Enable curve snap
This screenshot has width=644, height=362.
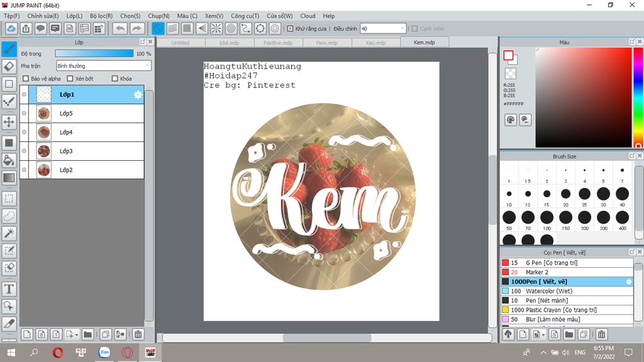pos(246,28)
